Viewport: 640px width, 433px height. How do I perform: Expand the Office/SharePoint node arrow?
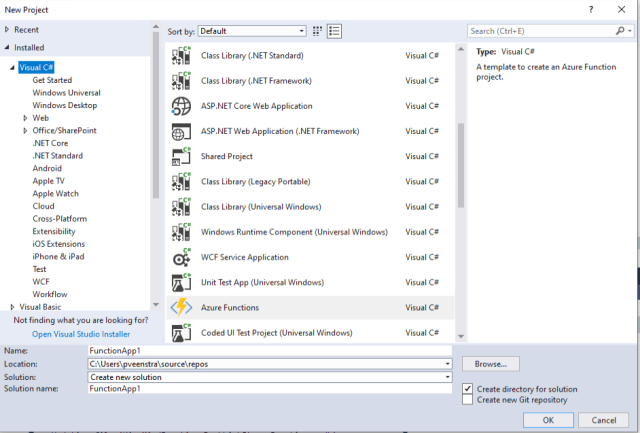tap(25, 131)
